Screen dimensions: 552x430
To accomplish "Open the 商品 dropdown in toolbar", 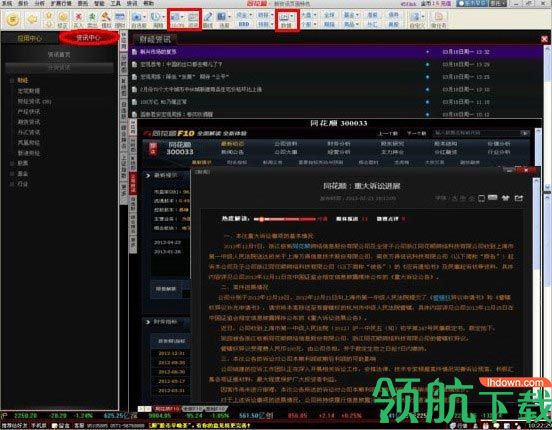I will [351, 24].
